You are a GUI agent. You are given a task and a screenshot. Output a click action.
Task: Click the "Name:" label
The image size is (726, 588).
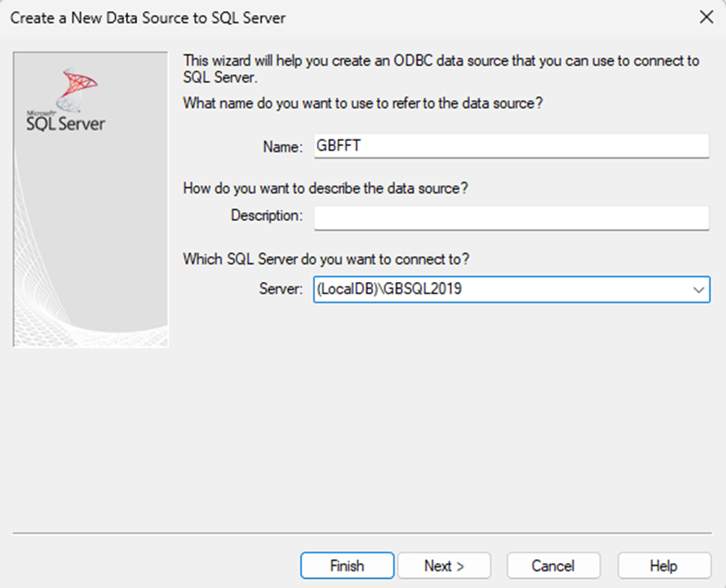coord(283,147)
